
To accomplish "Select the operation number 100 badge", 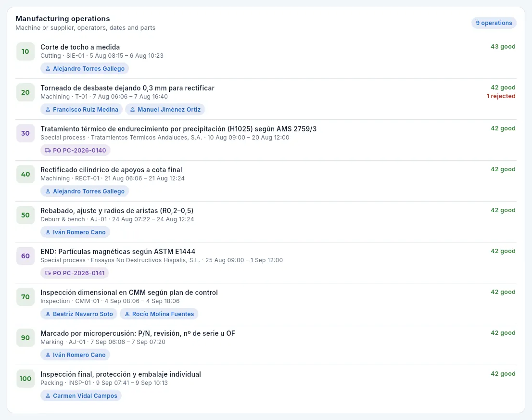I will [x=25, y=379].
